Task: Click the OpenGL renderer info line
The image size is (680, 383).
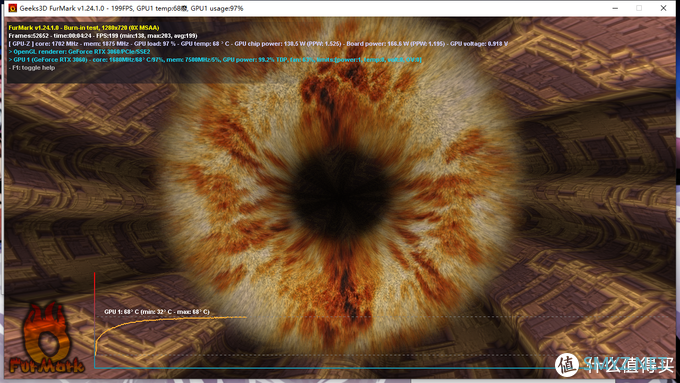Action: [79, 52]
